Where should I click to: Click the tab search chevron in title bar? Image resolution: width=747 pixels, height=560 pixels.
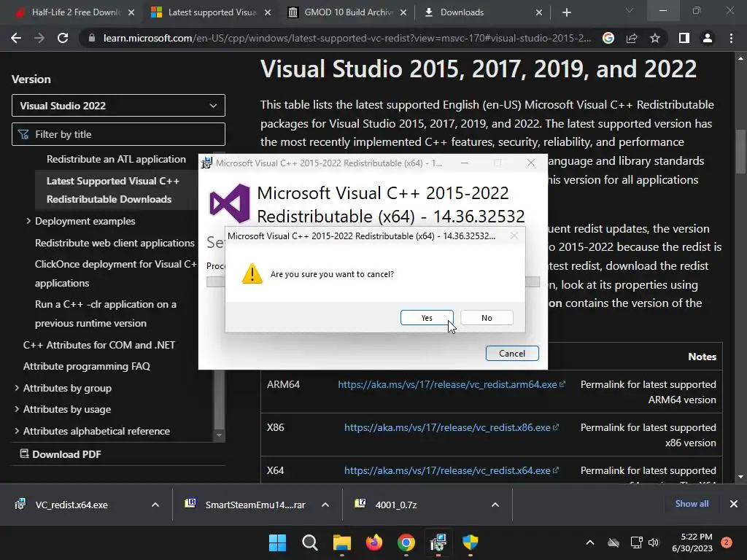[x=630, y=10]
